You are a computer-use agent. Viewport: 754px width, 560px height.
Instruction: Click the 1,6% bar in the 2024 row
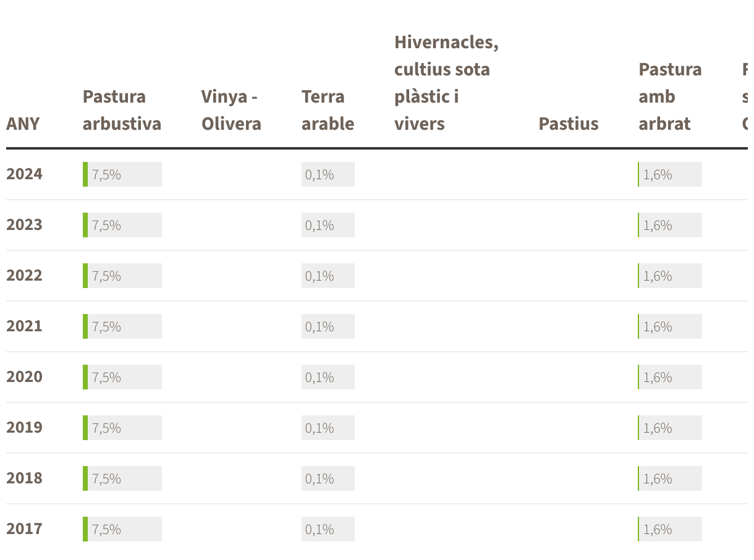670,174
